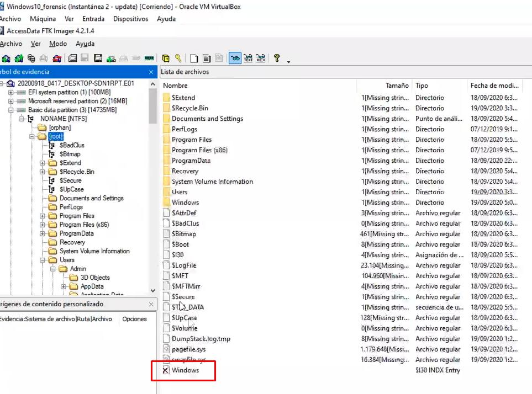Collapse NONAME [NTFS] node
The image size is (532, 394).
pos(22,119)
